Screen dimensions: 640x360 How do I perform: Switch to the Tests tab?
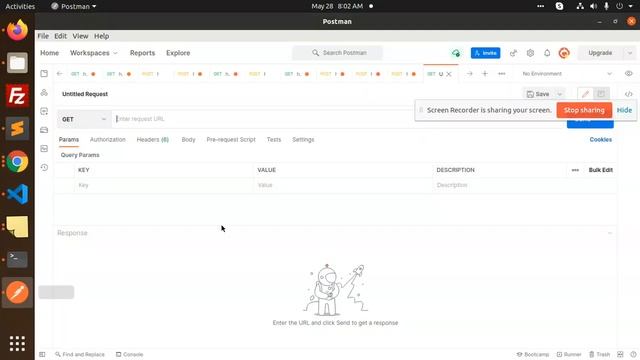click(274, 140)
